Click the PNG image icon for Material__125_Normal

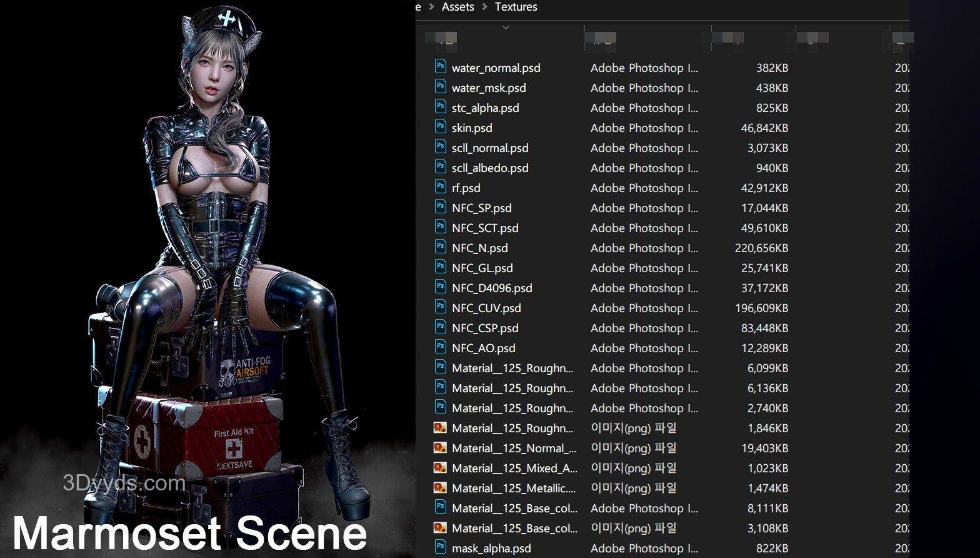(x=440, y=447)
